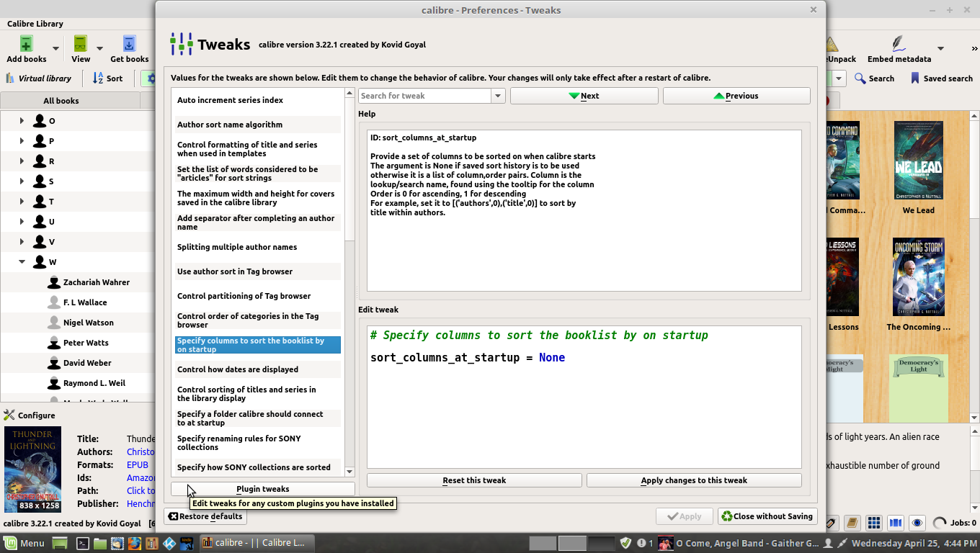The image size is (980, 553).
Task: Click the We Lead book cover
Action: (918, 161)
